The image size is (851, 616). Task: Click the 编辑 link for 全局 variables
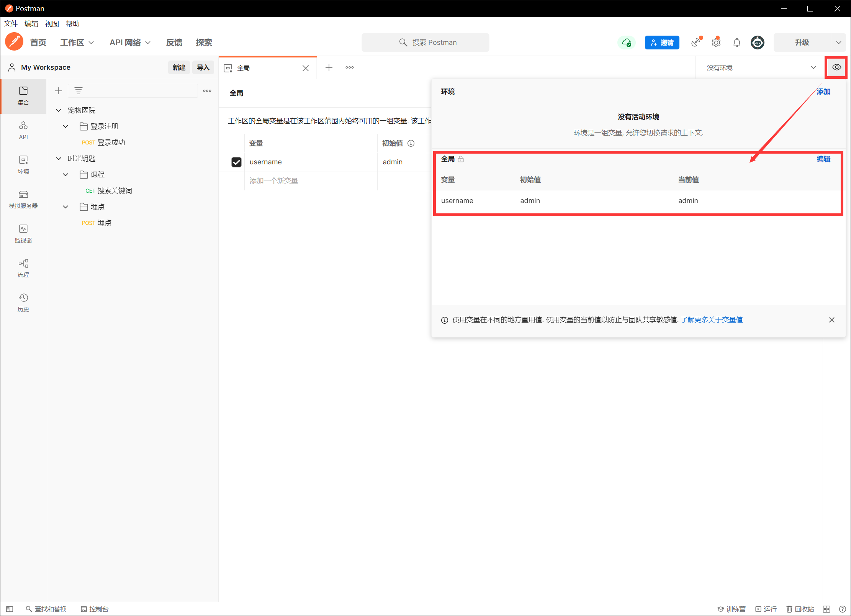click(823, 159)
